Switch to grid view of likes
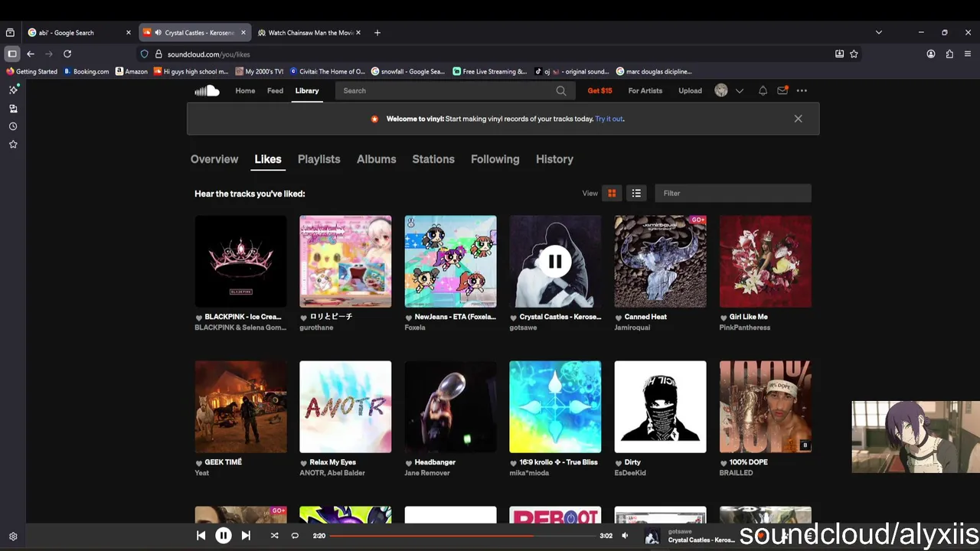 click(612, 193)
